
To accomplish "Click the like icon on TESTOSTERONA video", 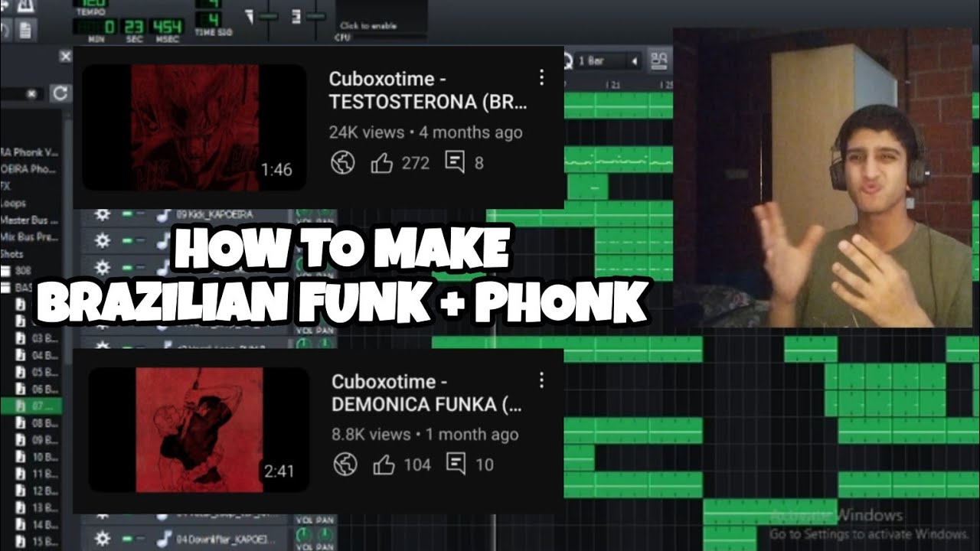I will pos(381,163).
